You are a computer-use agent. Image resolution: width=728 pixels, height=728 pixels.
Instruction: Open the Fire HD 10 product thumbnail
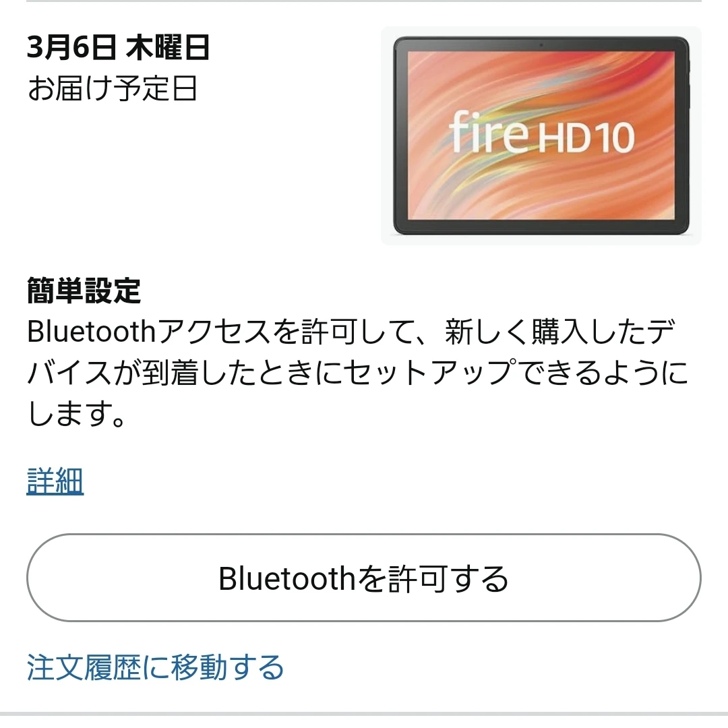[x=541, y=135]
